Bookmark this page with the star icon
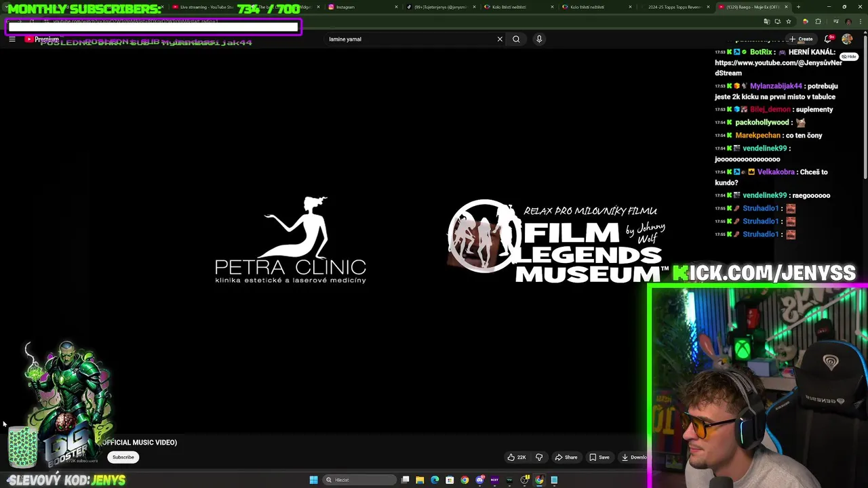This screenshot has width=868, height=488. pos(788,22)
